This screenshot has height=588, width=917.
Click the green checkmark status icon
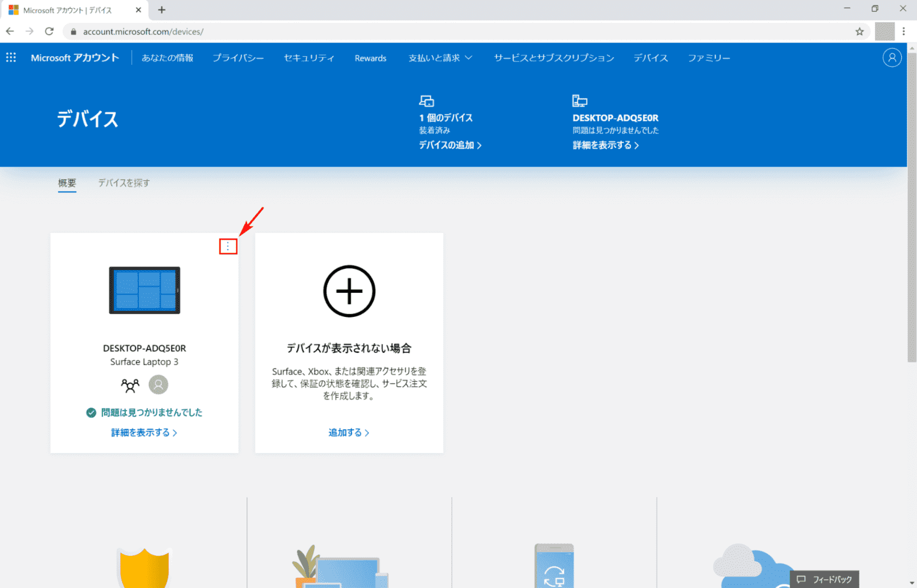pos(91,413)
